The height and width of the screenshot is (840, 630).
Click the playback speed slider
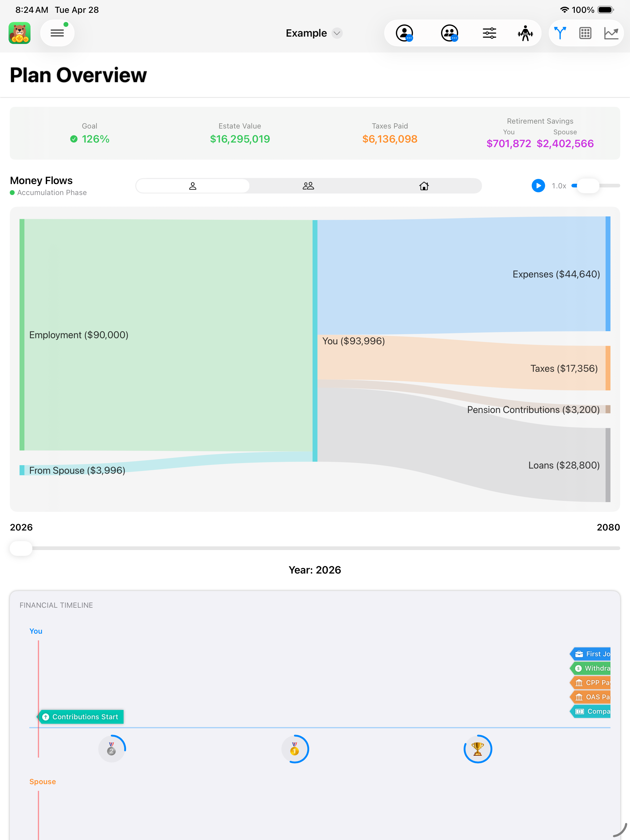596,186
